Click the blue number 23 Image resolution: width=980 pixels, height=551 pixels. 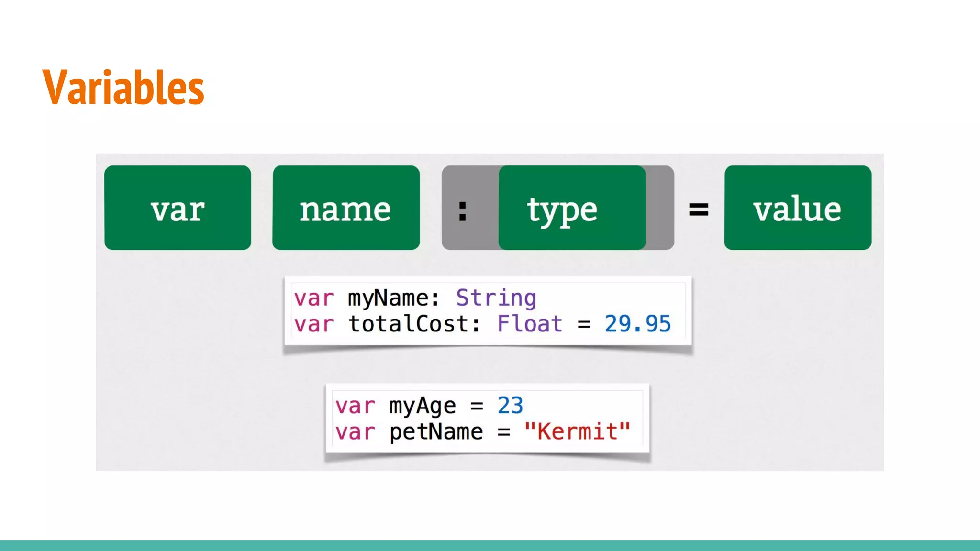(510, 406)
